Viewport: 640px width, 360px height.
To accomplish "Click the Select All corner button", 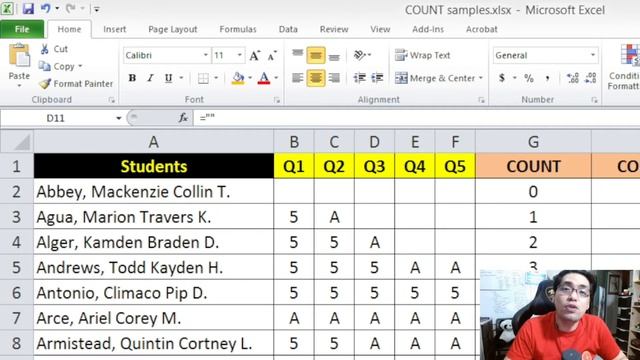I will click(16, 142).
